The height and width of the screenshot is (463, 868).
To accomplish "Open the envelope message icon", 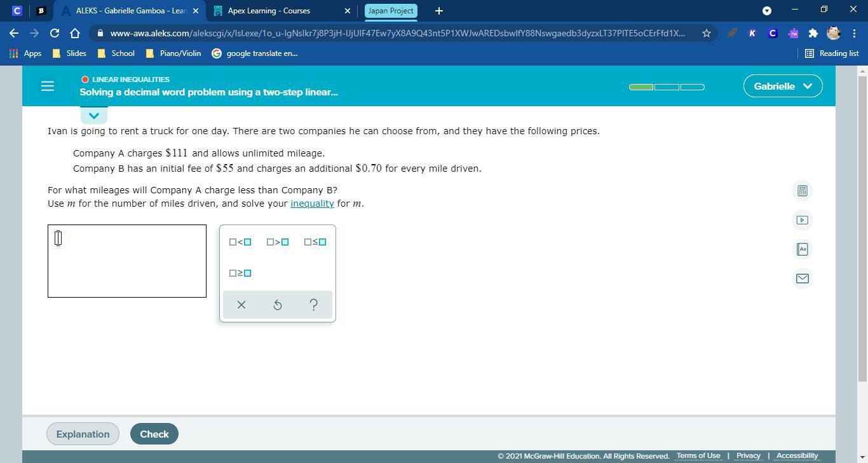I will (802, 279).
